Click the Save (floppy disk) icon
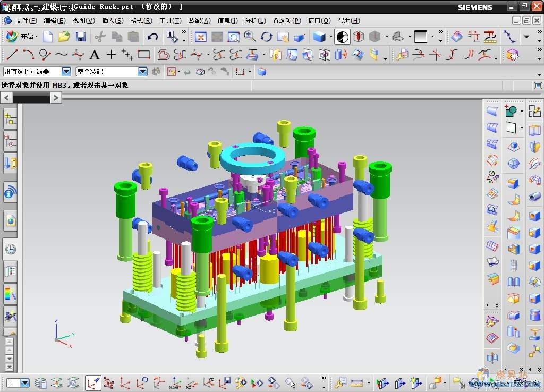 pos(81,37)
